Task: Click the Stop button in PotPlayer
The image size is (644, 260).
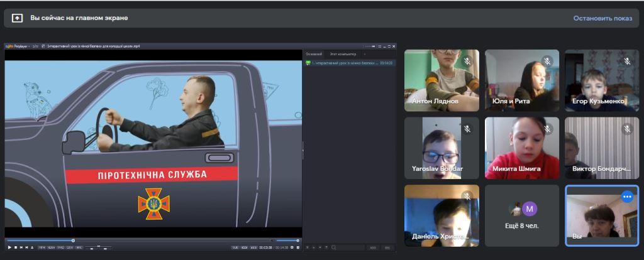Action: point(16,247)
